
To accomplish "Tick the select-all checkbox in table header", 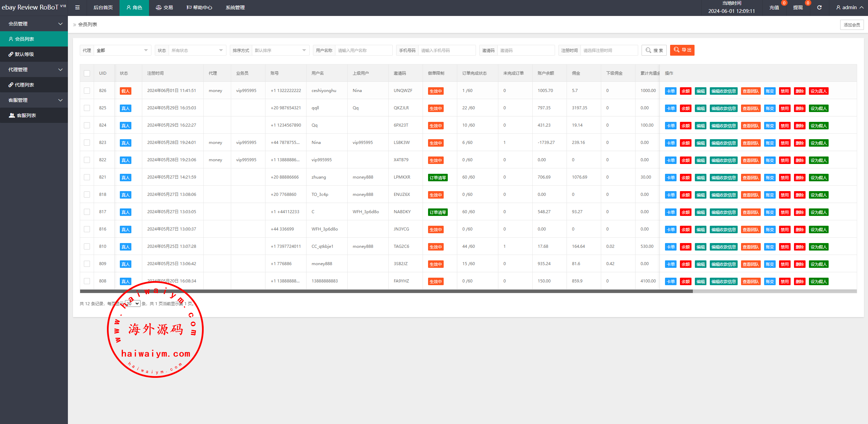I will [87, 73].
